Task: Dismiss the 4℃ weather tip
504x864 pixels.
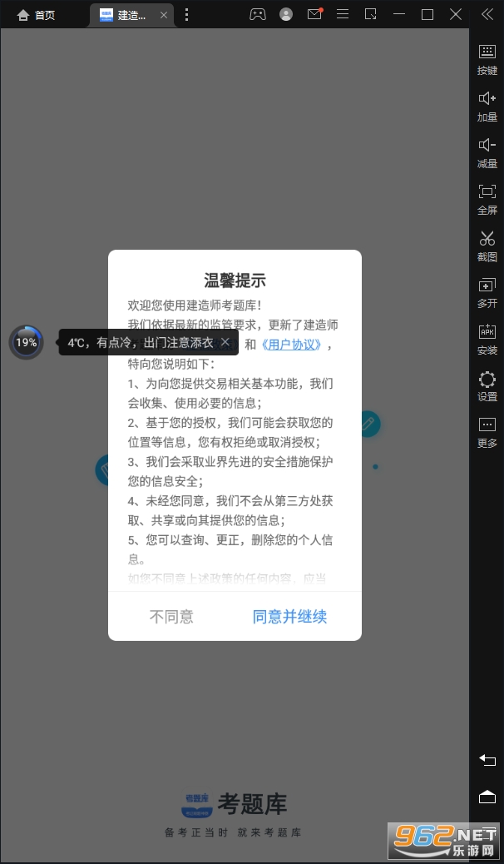Action: 225,341
